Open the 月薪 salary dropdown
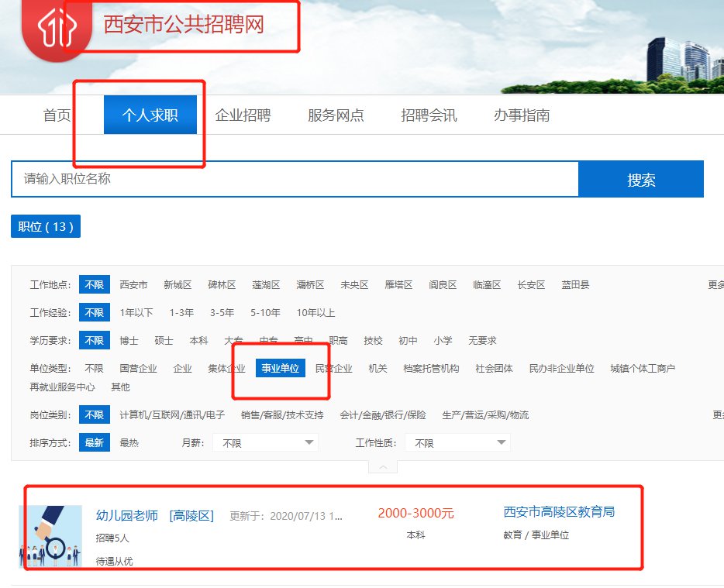 pyautogui.click(x=265, y=443)
